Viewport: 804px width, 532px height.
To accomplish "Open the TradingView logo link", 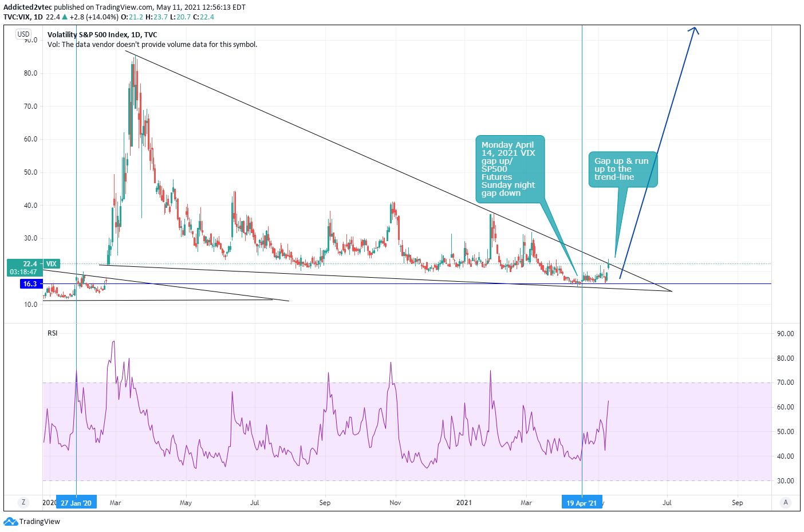I will tap(32, 522).
